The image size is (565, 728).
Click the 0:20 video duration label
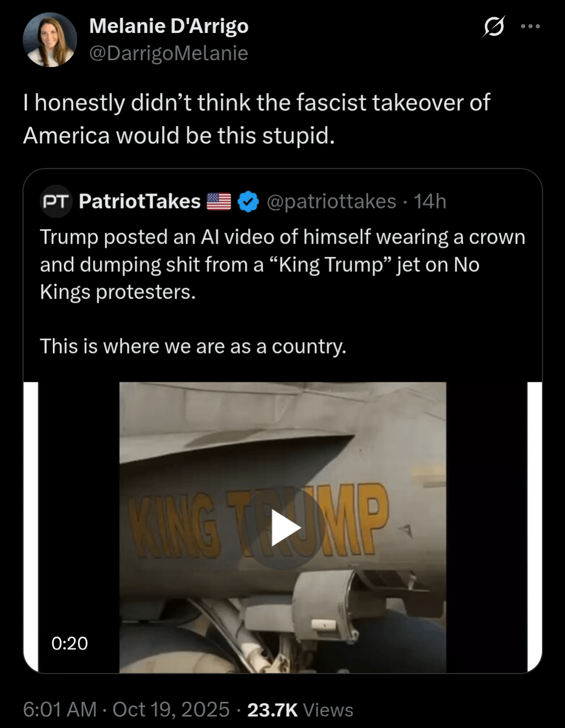70,643
